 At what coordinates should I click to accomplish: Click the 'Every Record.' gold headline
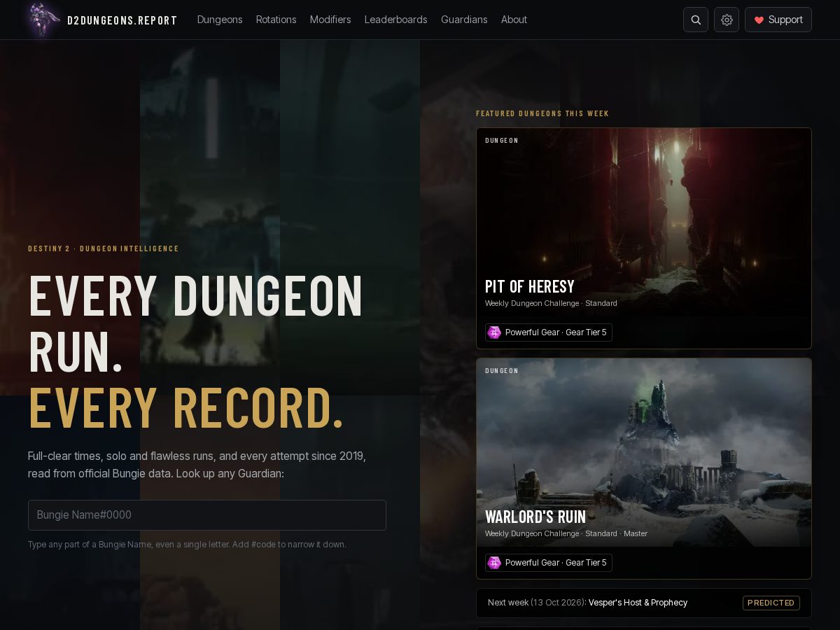coord(186,407)
